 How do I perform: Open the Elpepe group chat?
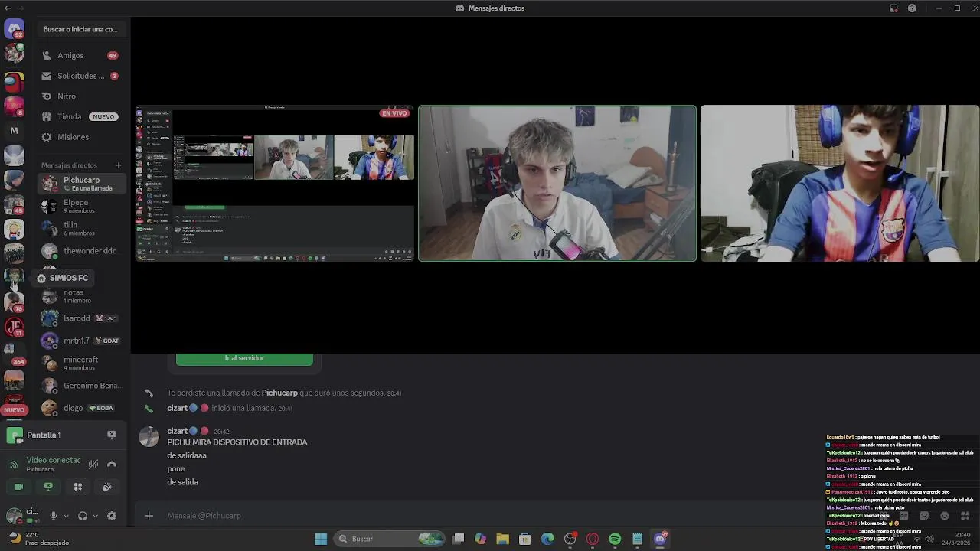pyautogui.click(x=81, y=206)
